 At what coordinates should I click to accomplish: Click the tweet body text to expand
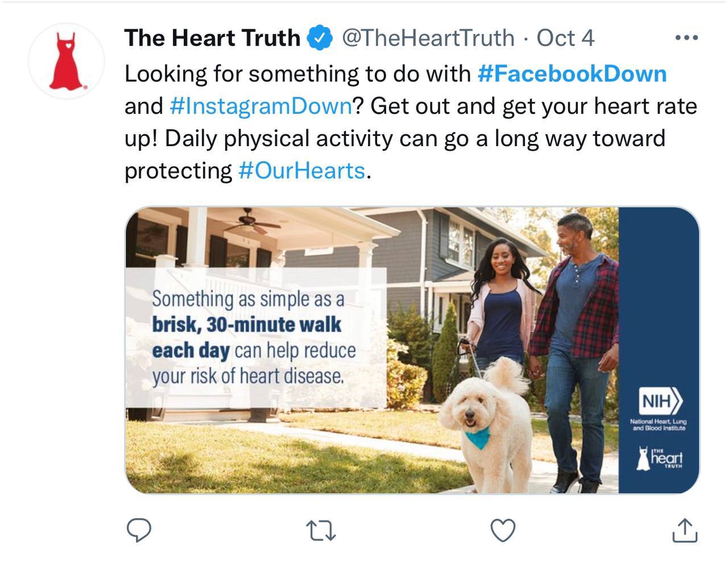click(x=411, y=122)
